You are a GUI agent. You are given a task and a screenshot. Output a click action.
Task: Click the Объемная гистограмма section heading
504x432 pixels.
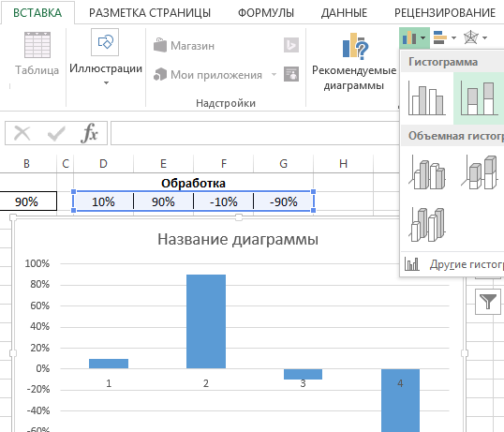click(456, 136)
